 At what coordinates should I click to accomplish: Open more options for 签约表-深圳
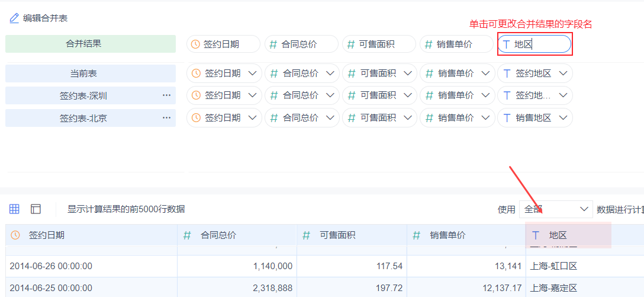(166, 95)
